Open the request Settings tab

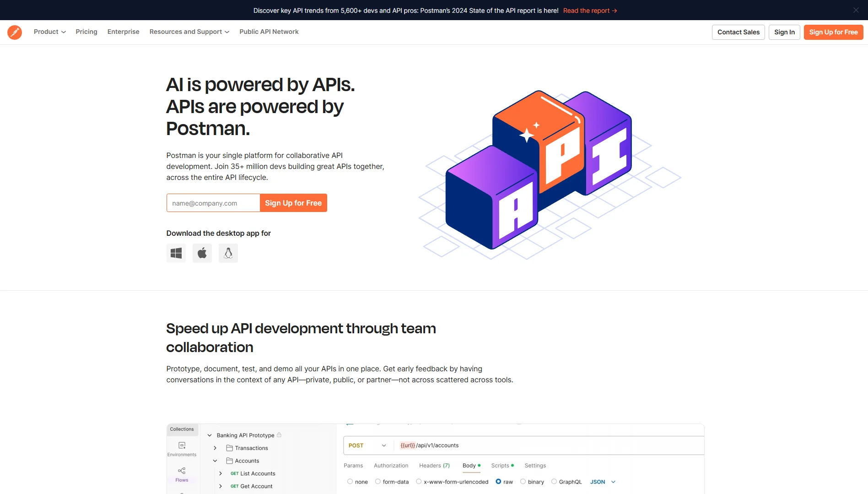(x=535, y=466)
